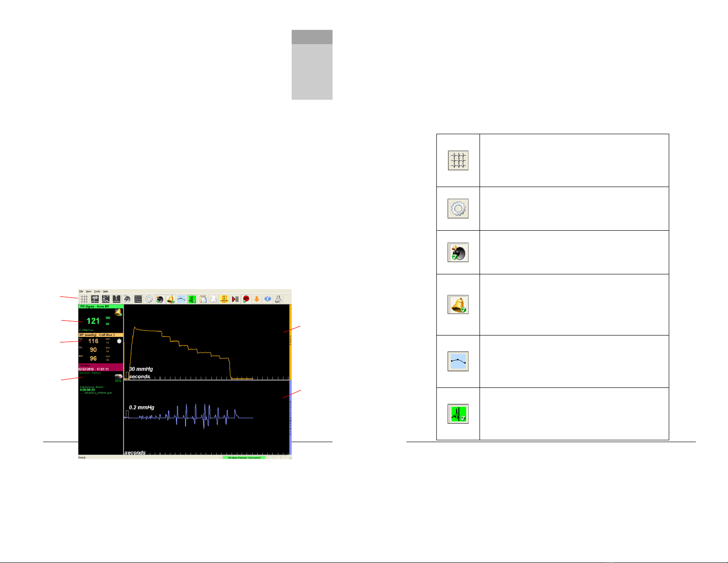Click the large grid icon in the right-page table
This screenshot has height=563, width=728.
click(458, 161)
